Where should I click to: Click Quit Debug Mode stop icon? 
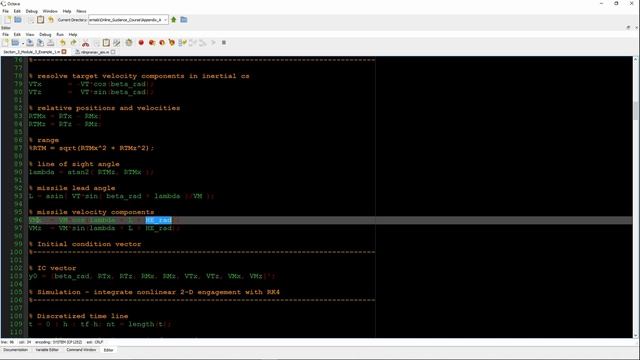click(224, 42)
